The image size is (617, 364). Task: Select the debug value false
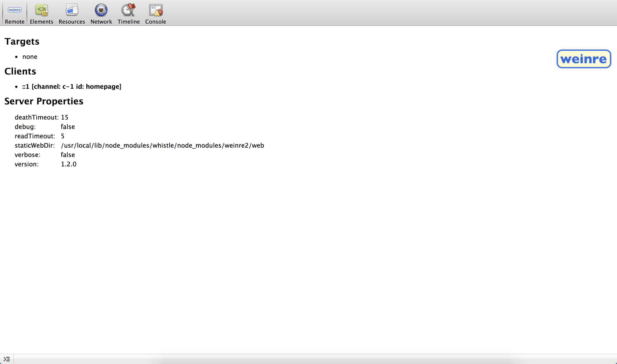(x=68, y=127)
